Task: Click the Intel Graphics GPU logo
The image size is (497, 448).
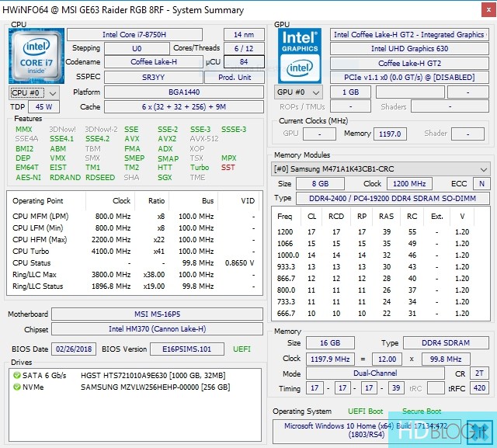Action: tap(300, 56)
